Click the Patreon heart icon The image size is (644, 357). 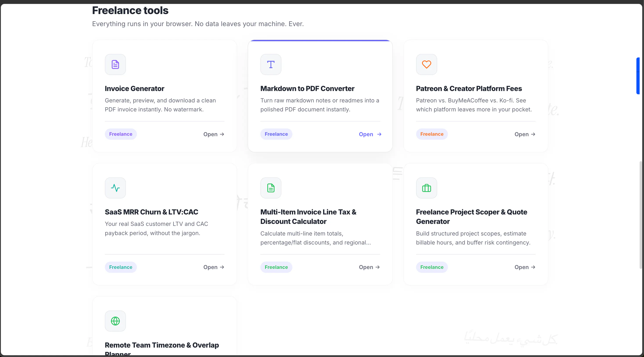click(x=426, y=64)
